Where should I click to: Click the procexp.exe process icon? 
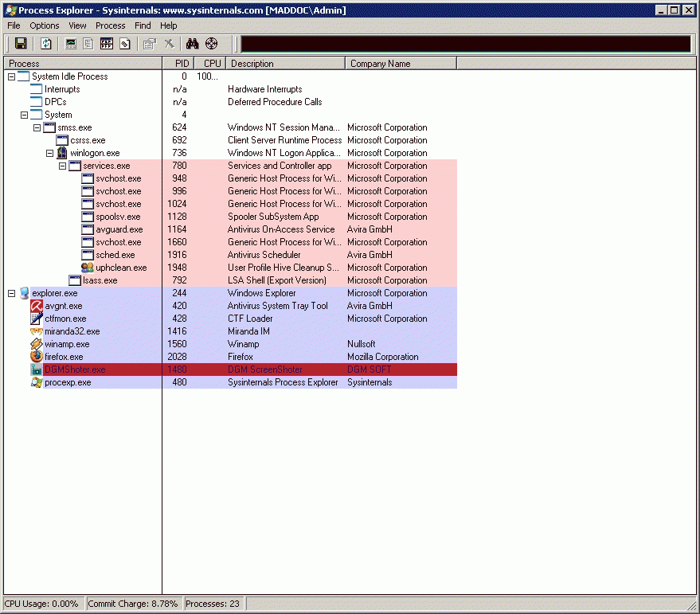(37, 382)
